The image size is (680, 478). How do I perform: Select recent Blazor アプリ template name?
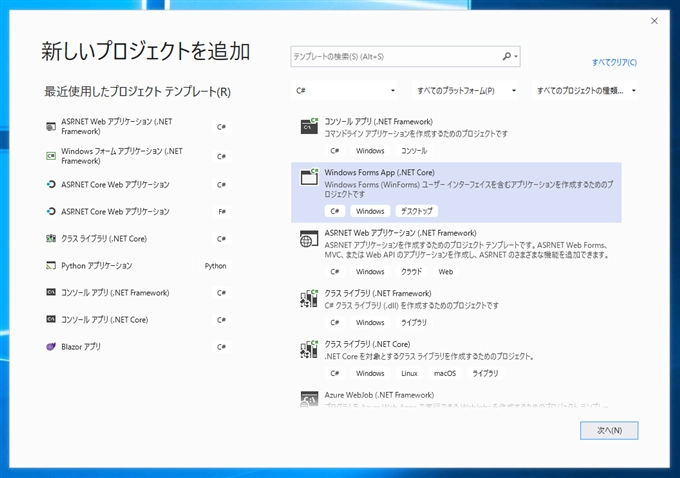coord(81,347)
